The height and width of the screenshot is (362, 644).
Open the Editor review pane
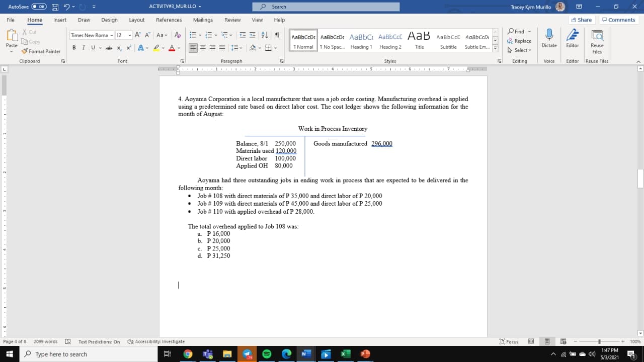(572, 38)
